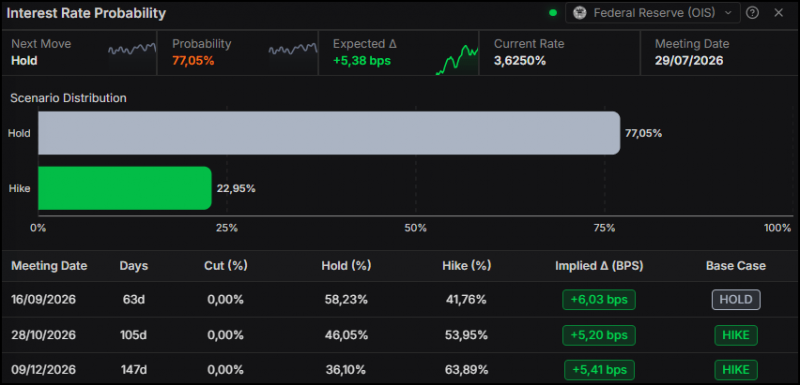Select the 16/09/2026 meeting row date

coord(43,299)
